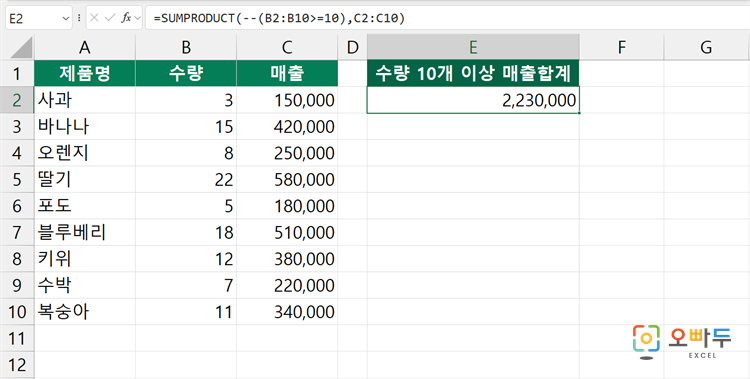The image size is (750, 379).
Task: Click sales cell 380,000
Action: (287, 259)
